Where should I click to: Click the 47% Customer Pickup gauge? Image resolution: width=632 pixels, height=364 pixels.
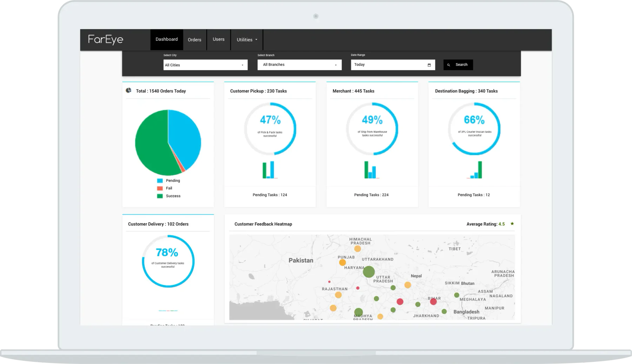[270, 129]
